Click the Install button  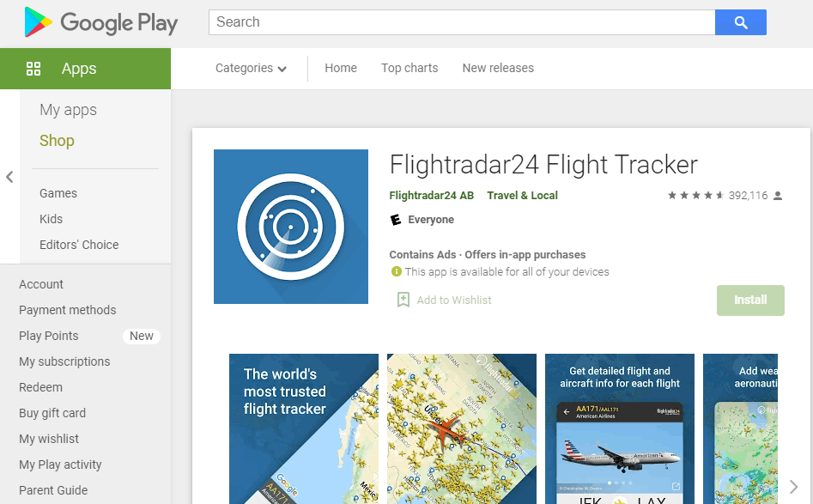[750, 301]
